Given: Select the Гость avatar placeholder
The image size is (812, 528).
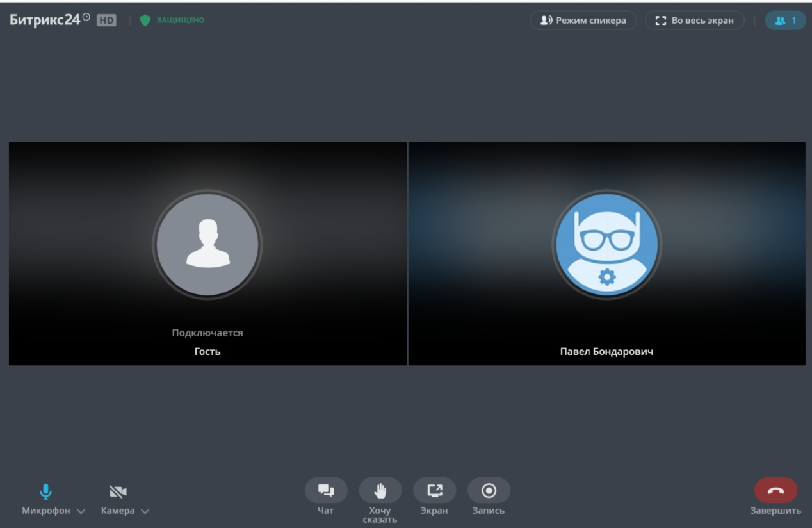Looking at the screenshot, I should (207, 244).
